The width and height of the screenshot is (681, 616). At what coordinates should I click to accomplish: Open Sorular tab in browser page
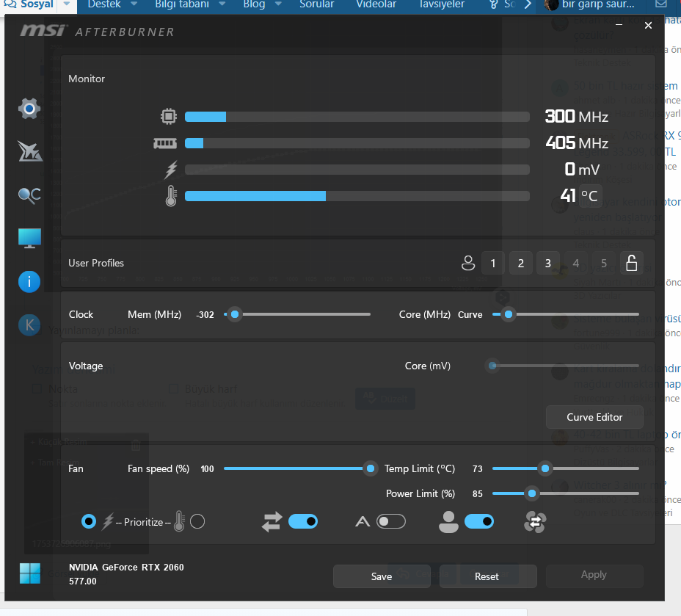(x=316, y=4)
